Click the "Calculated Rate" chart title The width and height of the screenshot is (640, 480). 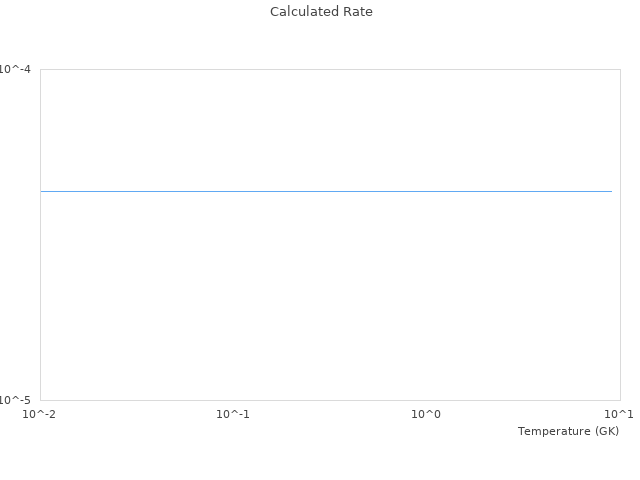pos(321,12)
